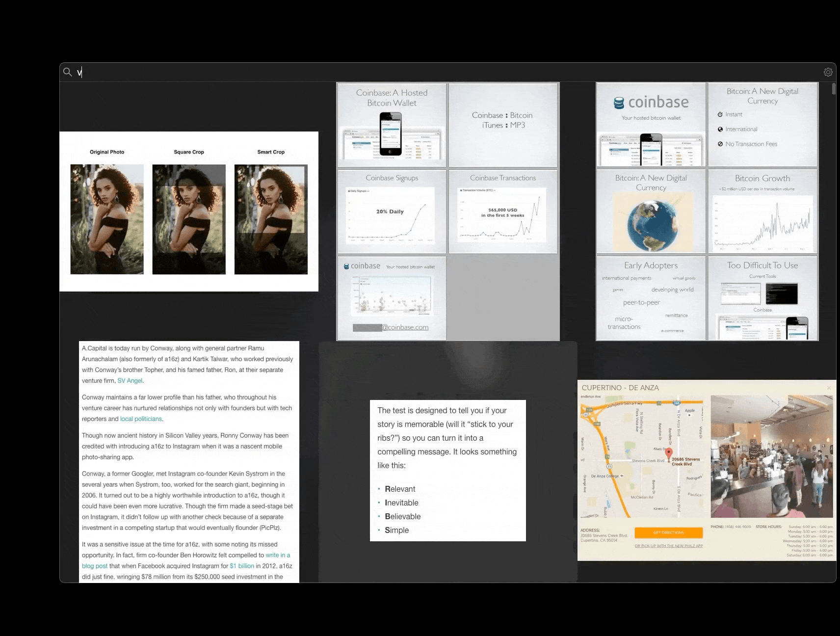Viewport: 840px width, 636px height.
Task: Click the search text field
Action: click(x=449, y=72)
